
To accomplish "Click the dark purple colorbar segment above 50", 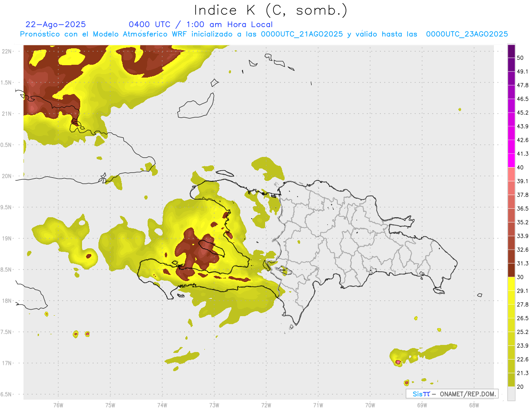I will (511, 52).
